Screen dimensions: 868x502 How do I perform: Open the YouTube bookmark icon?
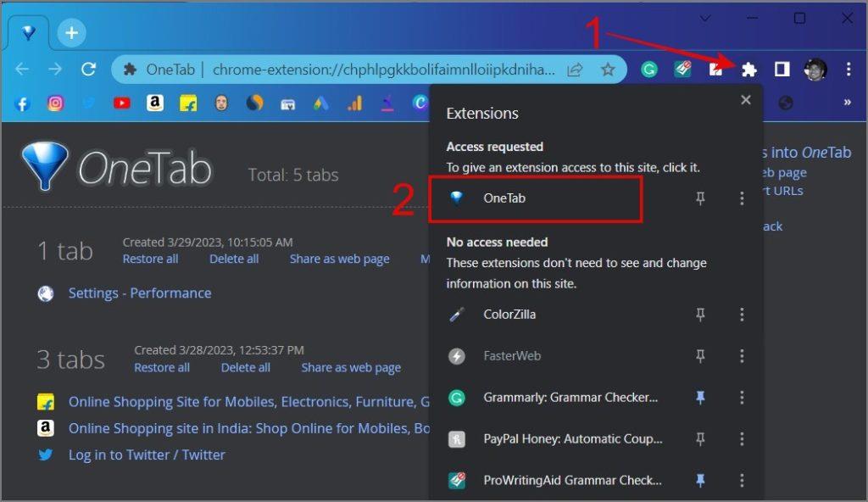[x=122, y=103]
